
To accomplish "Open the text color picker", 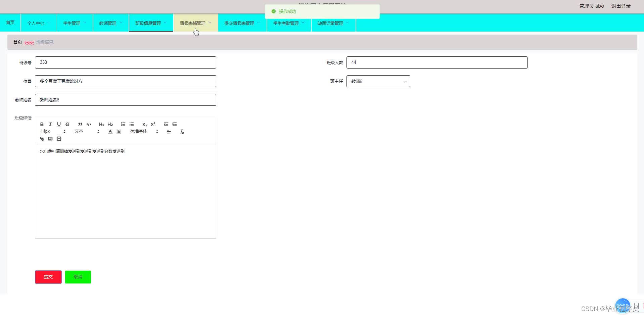I will point(110,132).
